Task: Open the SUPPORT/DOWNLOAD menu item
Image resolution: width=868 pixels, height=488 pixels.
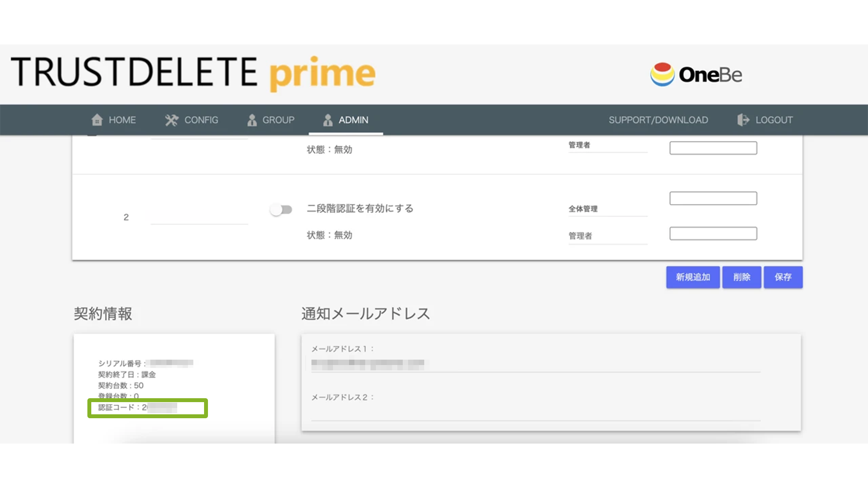Action: pos(658,120)
